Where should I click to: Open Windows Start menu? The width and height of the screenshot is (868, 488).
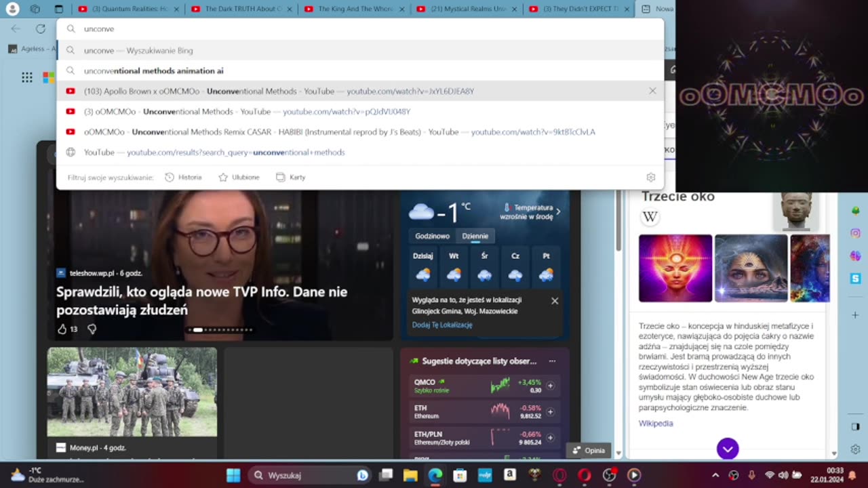tap(233, 475)
